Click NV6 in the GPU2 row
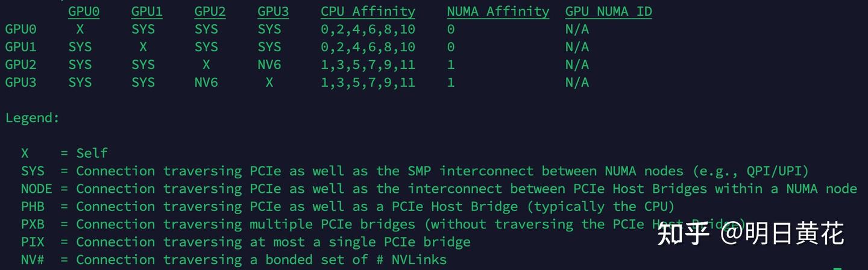This screenshot has height=270, width=868. click(269, 64)
